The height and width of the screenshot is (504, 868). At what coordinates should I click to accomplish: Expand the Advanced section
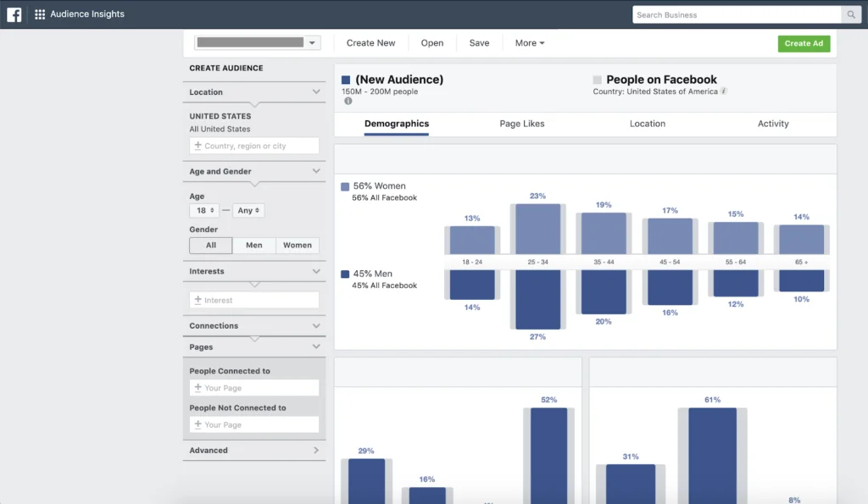(316, 451)
